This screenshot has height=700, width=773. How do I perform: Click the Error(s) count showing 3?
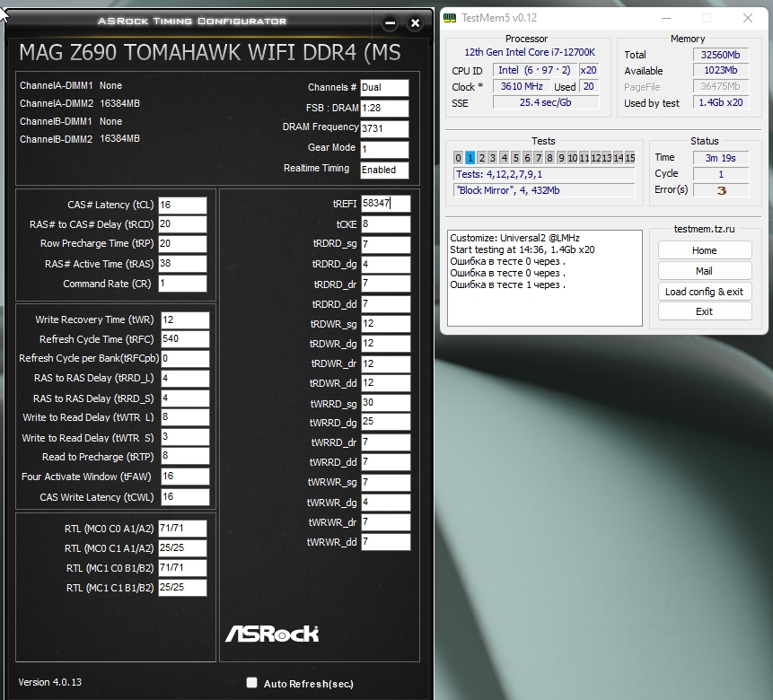click(x=721, y=190)
